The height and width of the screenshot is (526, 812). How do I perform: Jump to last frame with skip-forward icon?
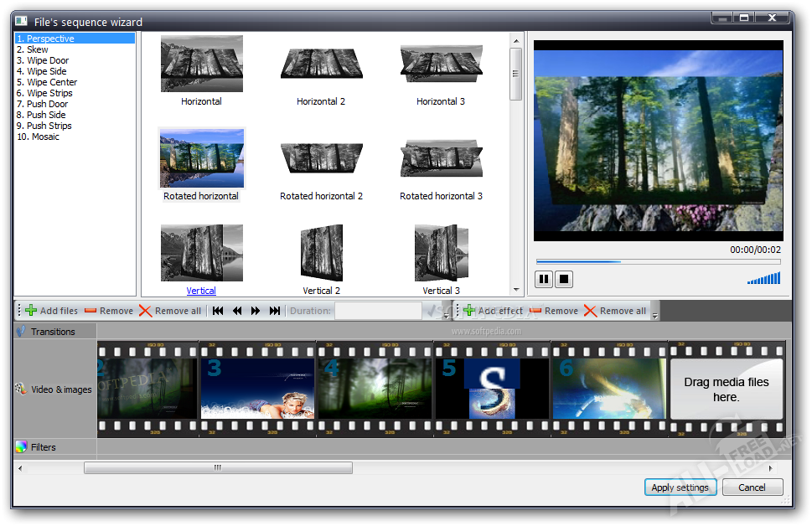click(275, 310)
